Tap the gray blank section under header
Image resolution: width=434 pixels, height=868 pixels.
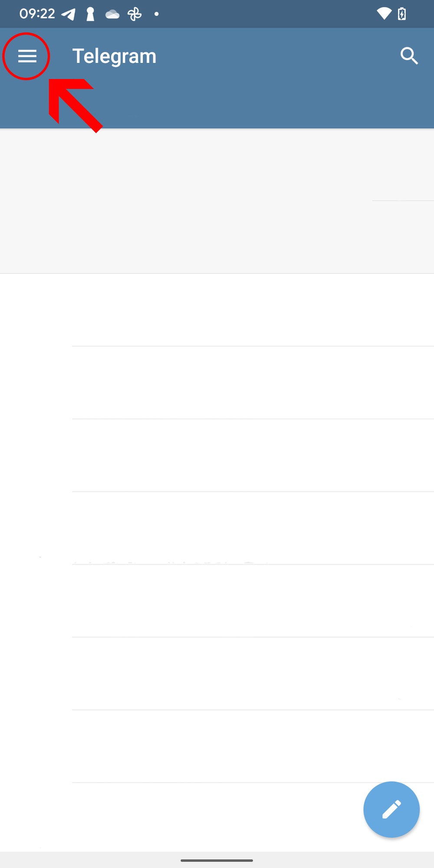[x=217, y=201]
